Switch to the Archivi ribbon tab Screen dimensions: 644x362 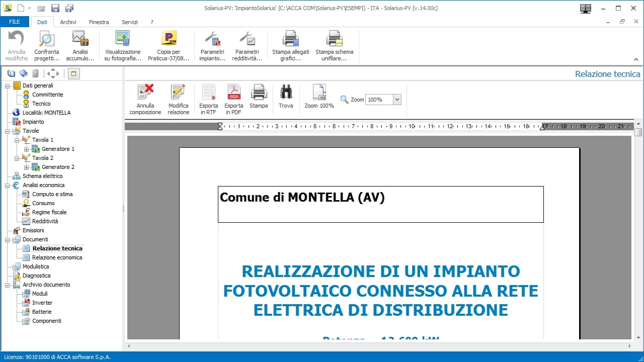tap(68, 22)
